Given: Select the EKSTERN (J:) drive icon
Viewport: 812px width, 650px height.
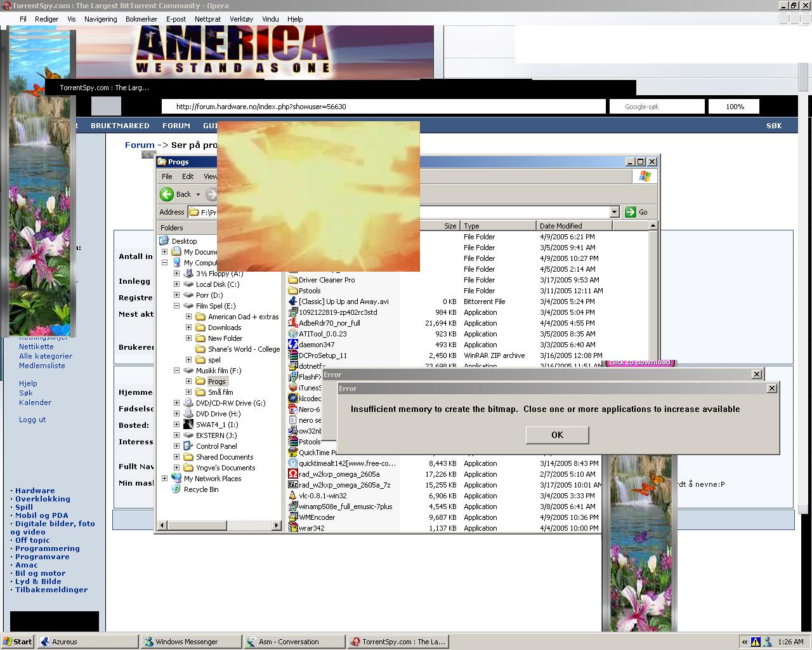Looking at the screenshot, I should (x=188, y=435).
